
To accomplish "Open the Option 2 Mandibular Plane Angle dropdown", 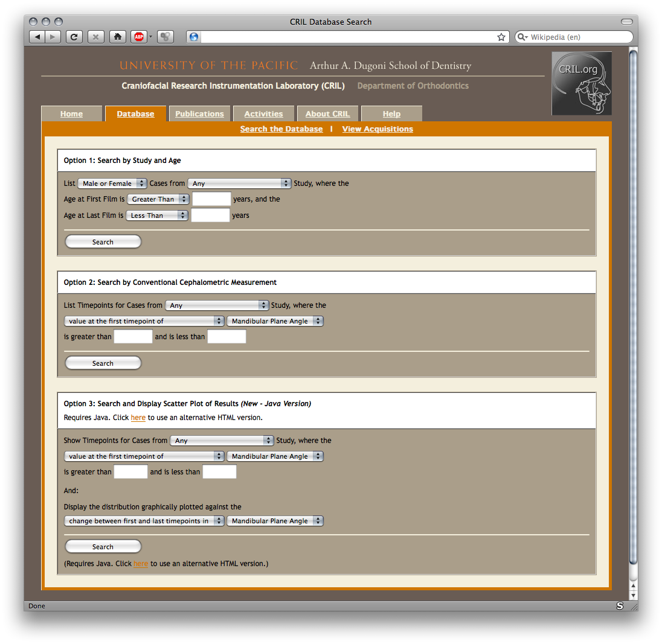I will [275, 321].
